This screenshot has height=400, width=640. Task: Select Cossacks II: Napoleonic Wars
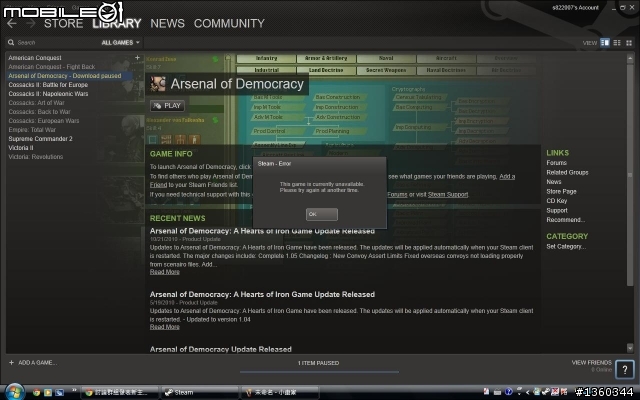48,94
